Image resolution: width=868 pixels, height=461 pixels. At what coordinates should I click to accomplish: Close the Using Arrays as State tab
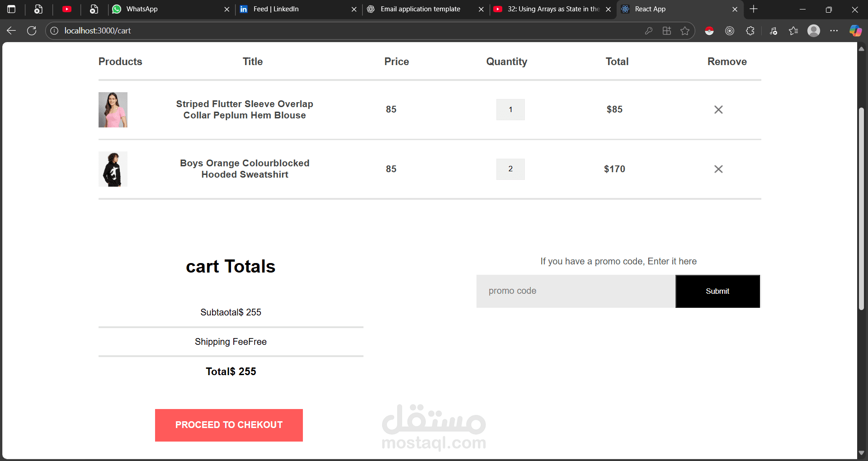609,9
